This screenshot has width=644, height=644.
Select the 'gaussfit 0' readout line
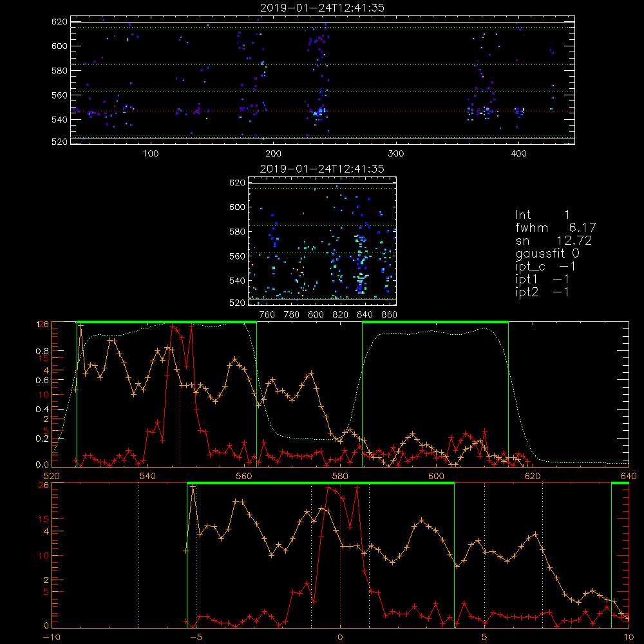pos(547,254)
